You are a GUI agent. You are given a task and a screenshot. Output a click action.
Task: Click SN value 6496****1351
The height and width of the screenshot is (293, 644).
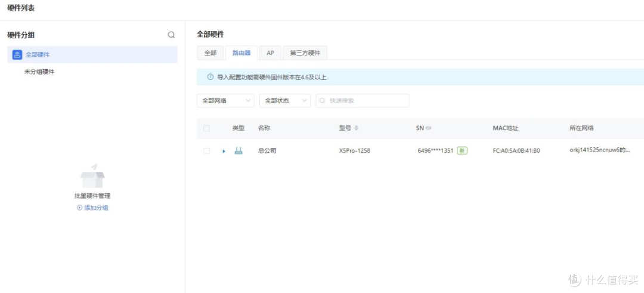coord(435,151)
